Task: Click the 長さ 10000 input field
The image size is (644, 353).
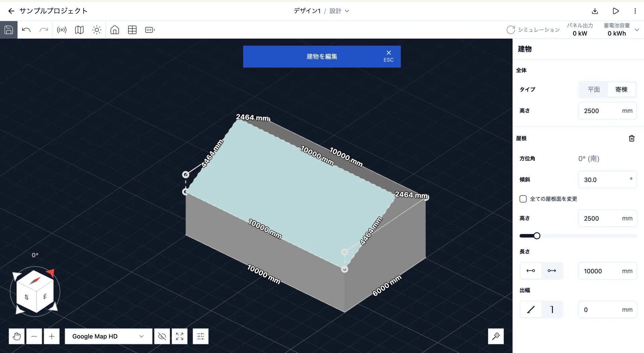Action: pos(607,271)
